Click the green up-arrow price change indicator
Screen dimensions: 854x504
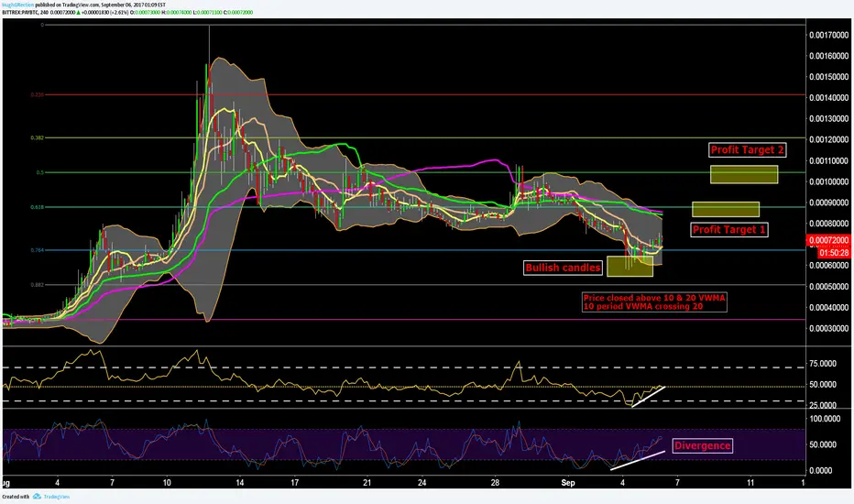coord(79,12)
